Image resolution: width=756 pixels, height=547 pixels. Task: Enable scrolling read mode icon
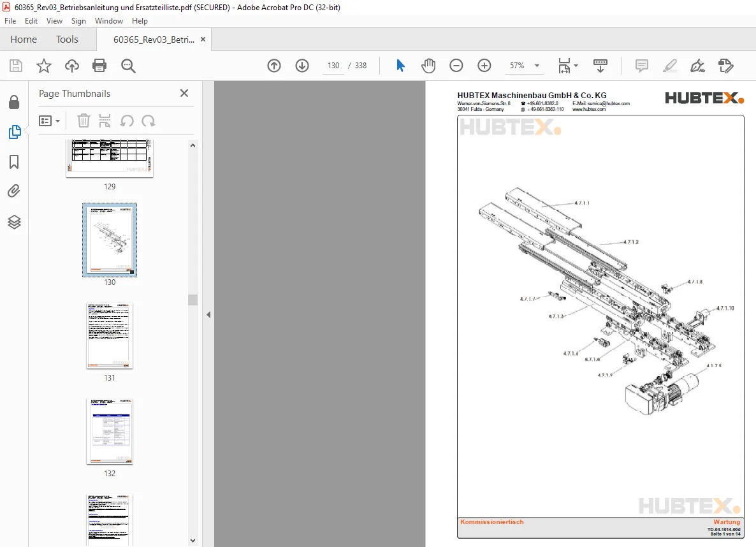click(600, 66)
